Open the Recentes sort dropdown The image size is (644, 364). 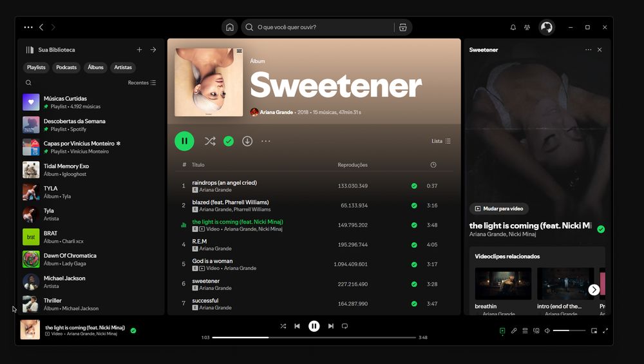(142, 82)
